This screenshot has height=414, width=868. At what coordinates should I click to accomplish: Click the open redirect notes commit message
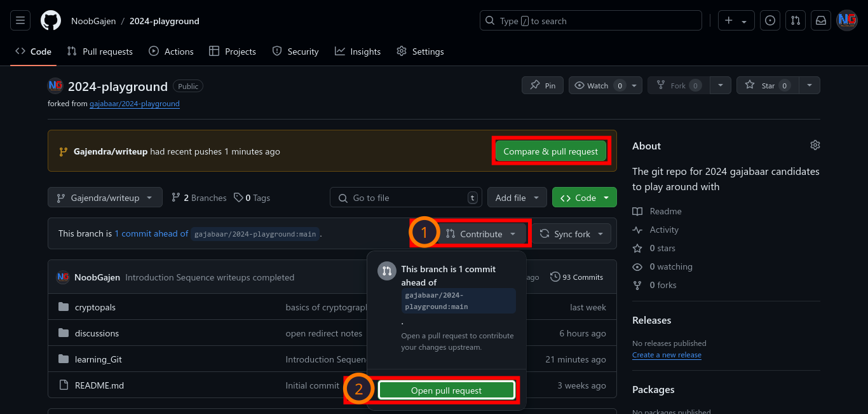point(324,333)
